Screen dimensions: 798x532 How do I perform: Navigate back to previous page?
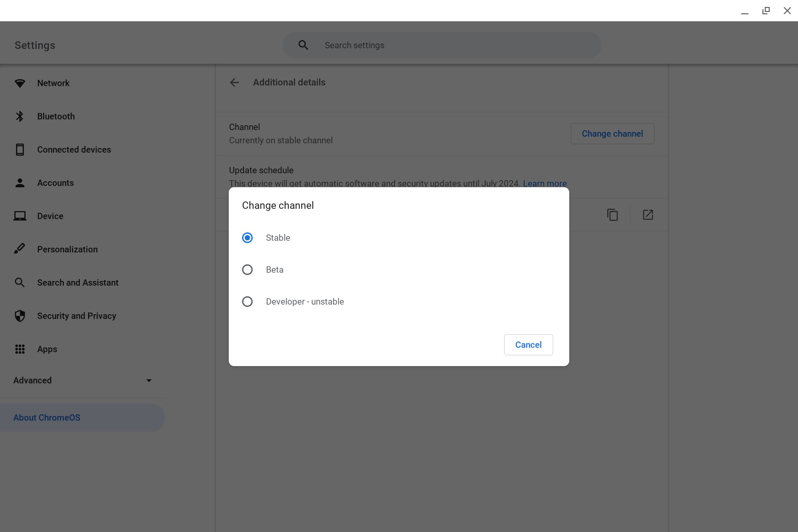[234, 82]
